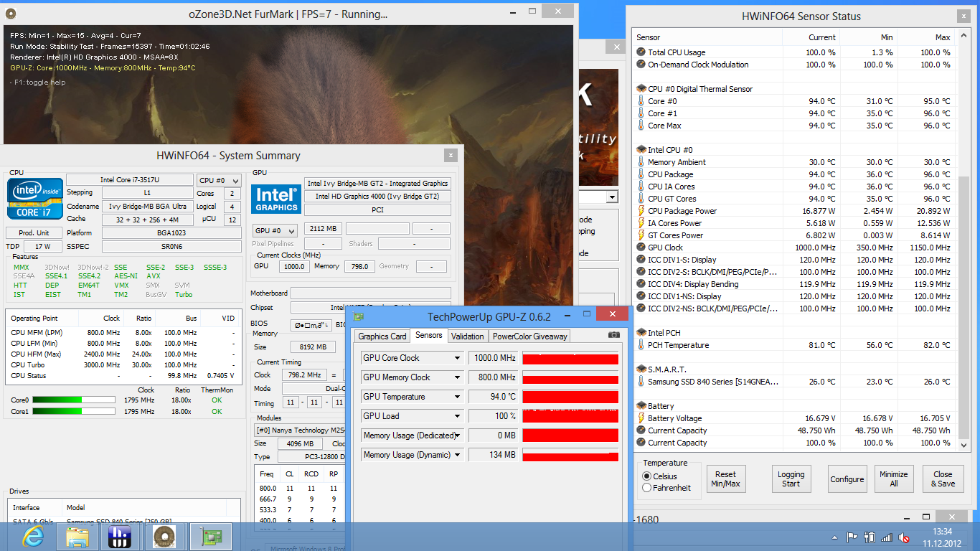
Task: Click the icon beside GPU Clock sensor
Action: point(641,248)
